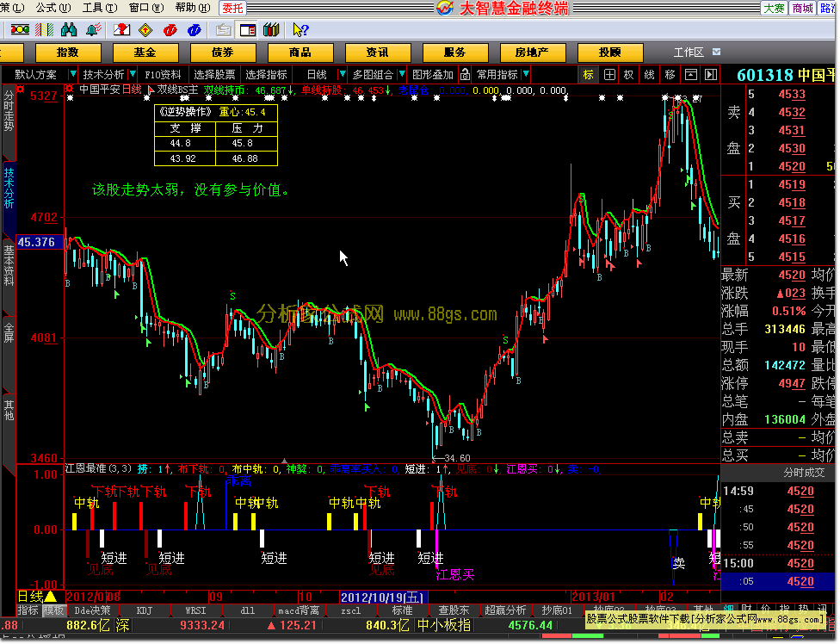The height and width of the screenshot is (644, 840).
Task: Click the blue circular info icon
Action: tap(194, 30)
